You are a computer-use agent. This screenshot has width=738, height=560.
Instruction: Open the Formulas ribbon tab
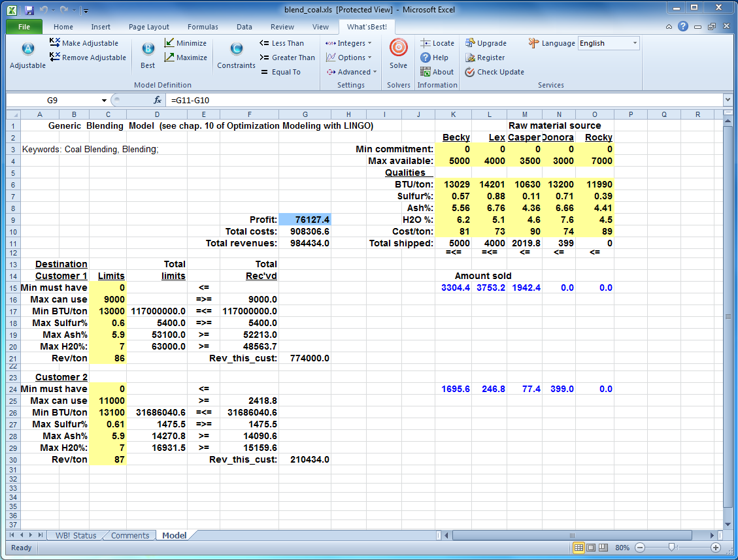203,27
